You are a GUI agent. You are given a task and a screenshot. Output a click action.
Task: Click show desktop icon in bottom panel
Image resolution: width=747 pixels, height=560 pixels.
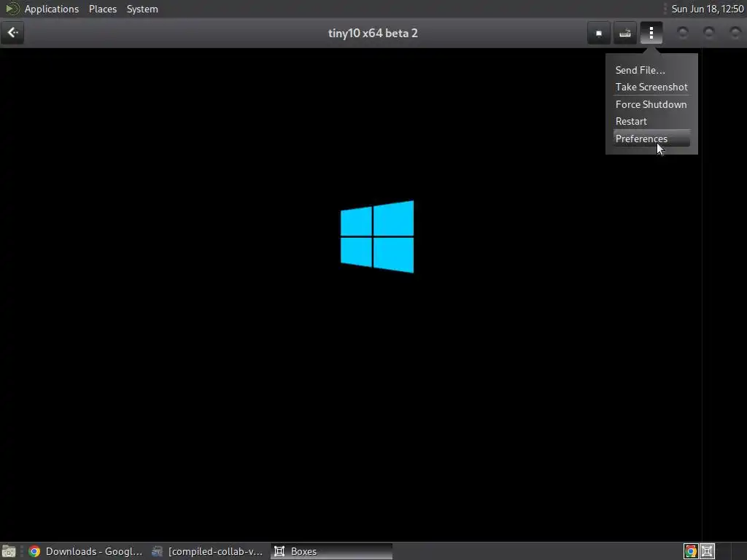coord(9,551)
